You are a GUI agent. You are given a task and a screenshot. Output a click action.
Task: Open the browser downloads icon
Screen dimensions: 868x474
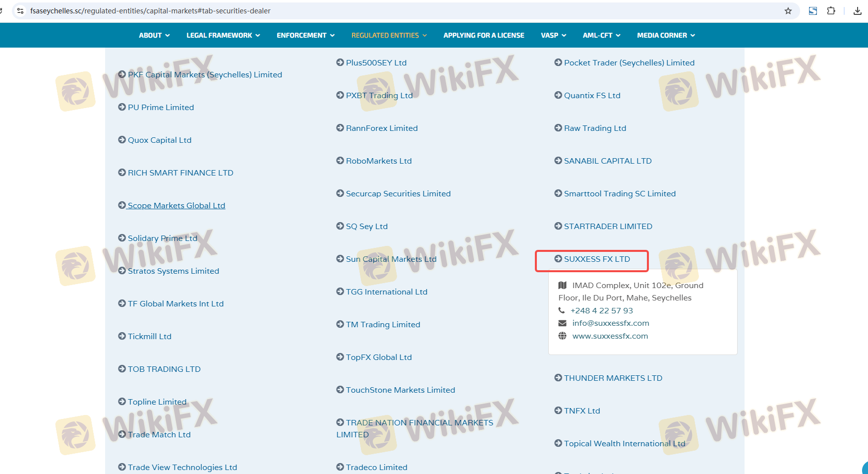pos(857,11)
